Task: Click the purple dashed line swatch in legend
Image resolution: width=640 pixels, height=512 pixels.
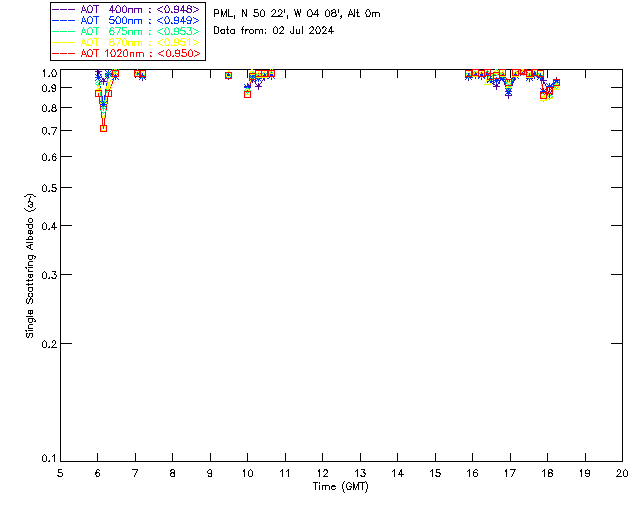Action: 64,9
